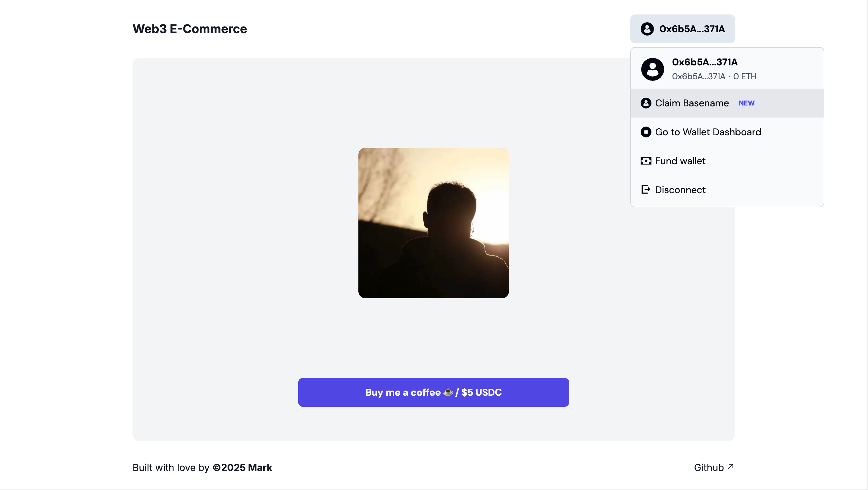Click the person icon next to Claim Basename
Screen dimensions: 868x490
coord(646,103)
